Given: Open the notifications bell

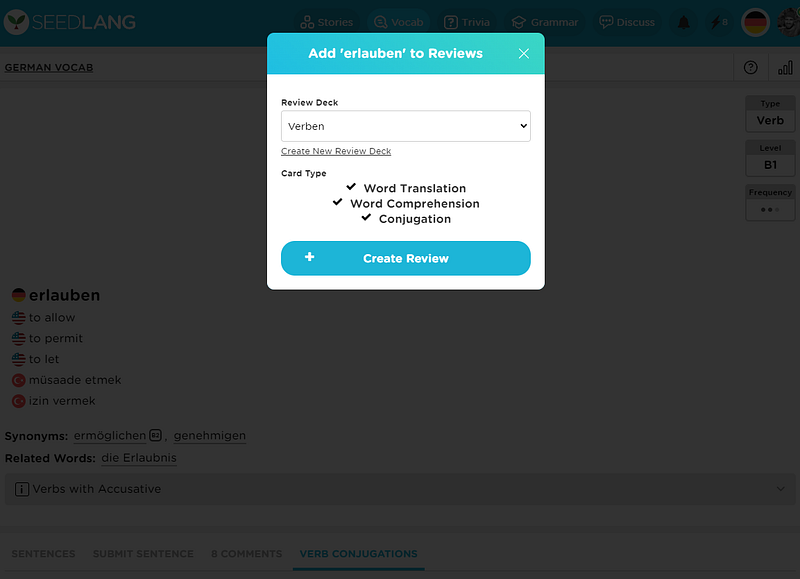Looking at the screenshot, I should click(684, 22).
